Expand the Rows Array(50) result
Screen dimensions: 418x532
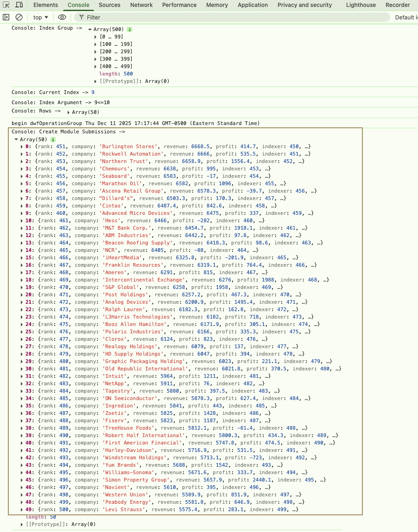coord(69,112)
